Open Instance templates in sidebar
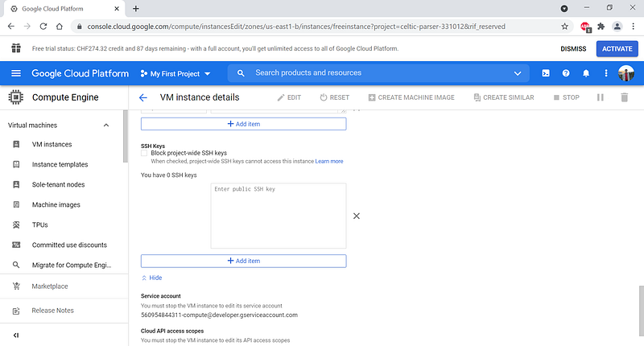This screenshot has width=644, height=346. coord(60,165)
